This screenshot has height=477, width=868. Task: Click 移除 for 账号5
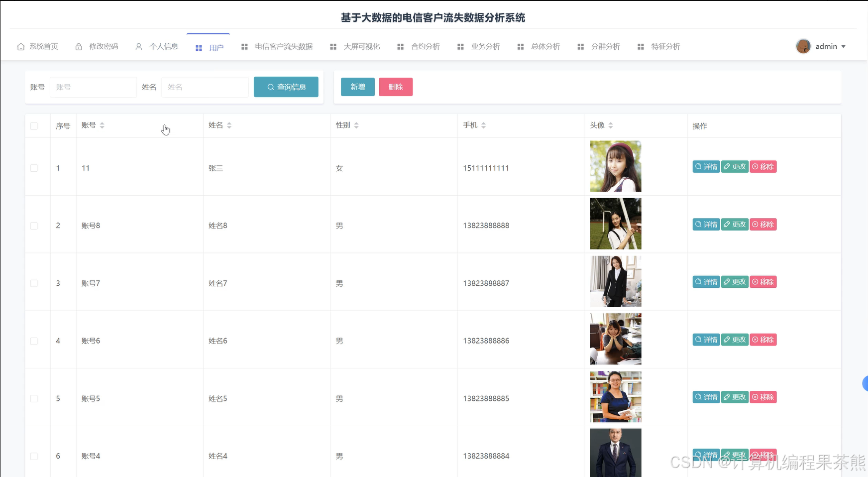point(763,397)
